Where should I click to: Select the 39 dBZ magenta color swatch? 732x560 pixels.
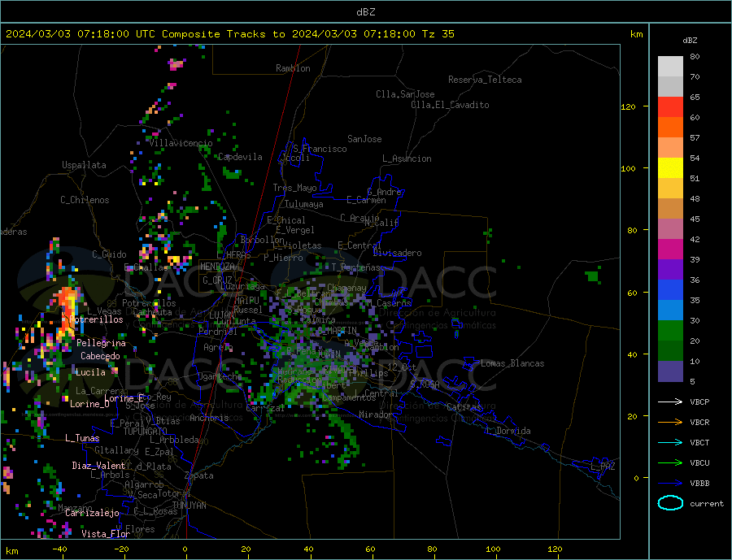coord(670,249)
